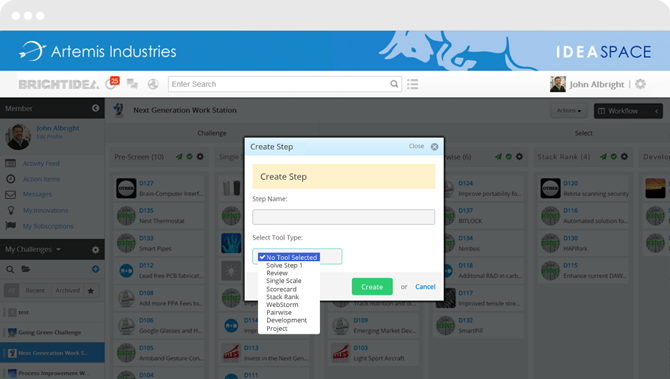
Task: Focus the Step Name input field
Action: pos(344,217)
